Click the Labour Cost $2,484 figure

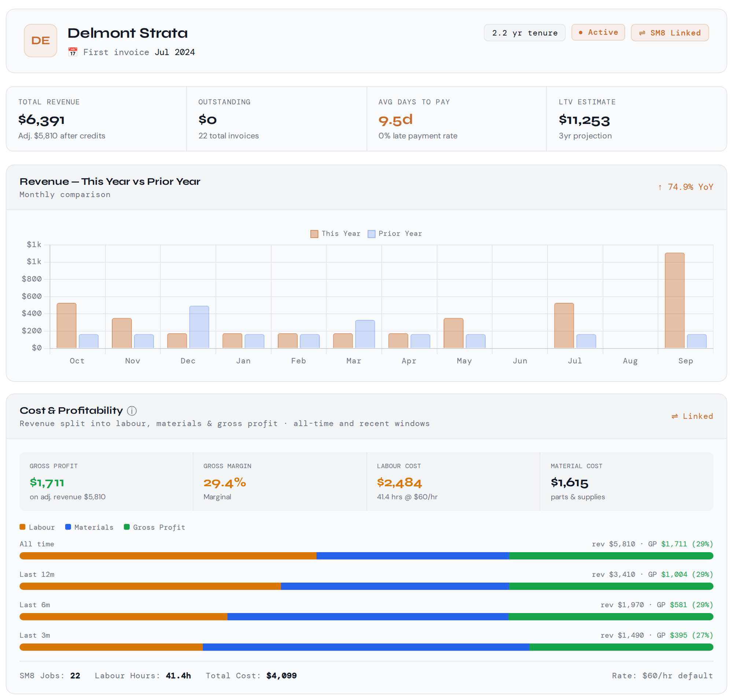click(399, 483)
